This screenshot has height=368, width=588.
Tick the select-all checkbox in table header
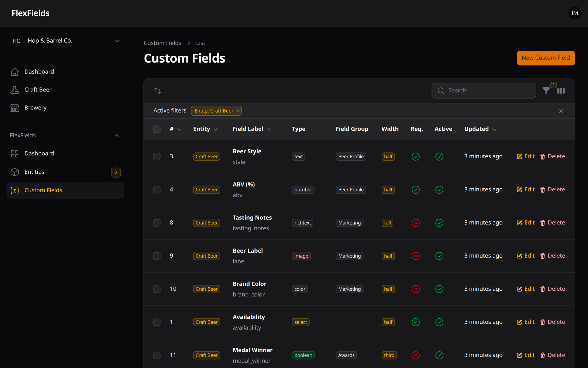[x=157, y=129]
